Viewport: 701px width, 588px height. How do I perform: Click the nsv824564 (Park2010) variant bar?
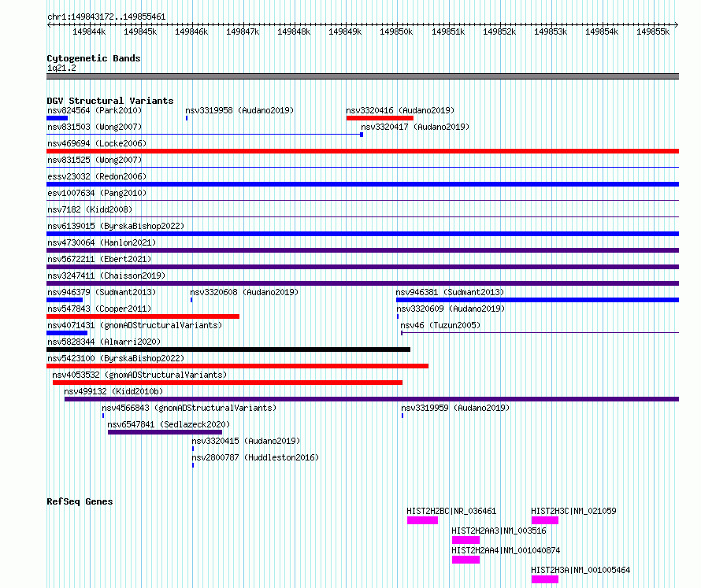coord(57,118)
